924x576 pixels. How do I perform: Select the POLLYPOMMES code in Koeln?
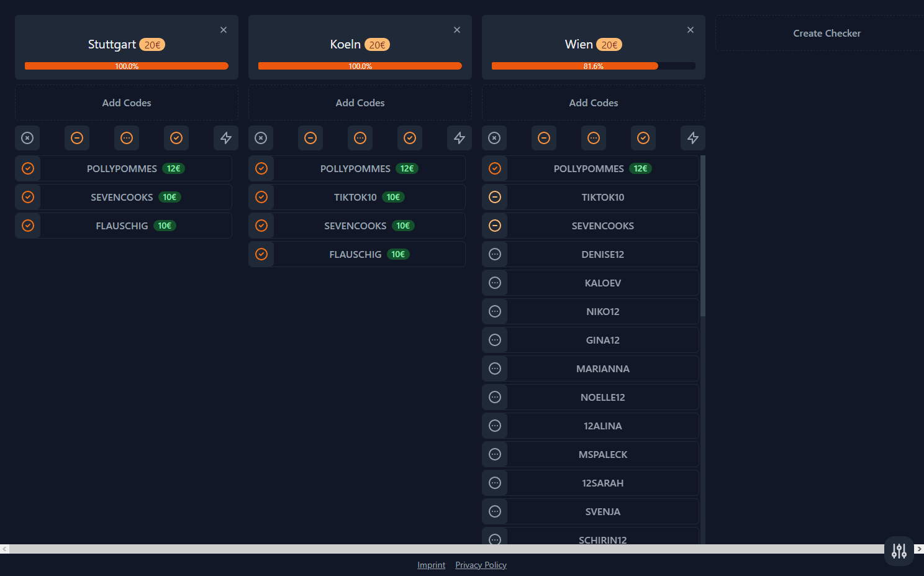point(369,168)
